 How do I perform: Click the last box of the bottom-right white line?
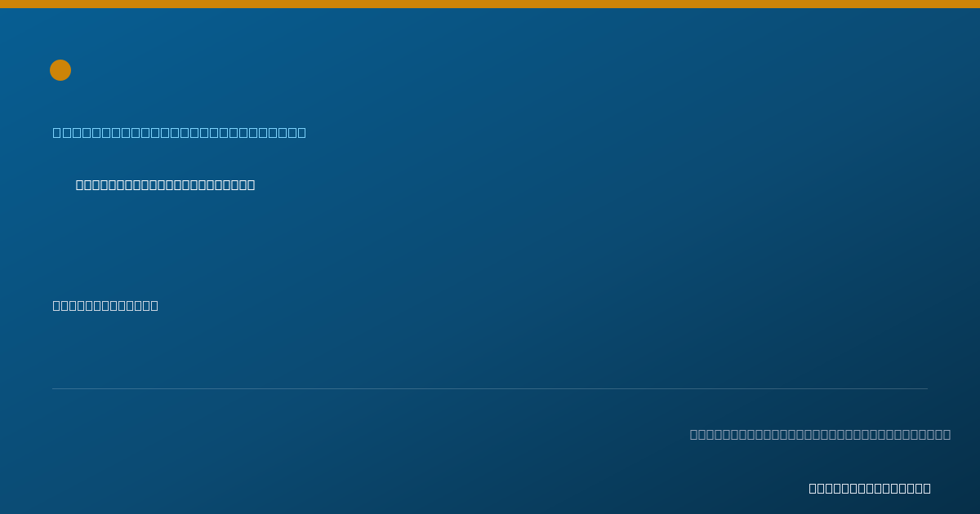(927, 488)
